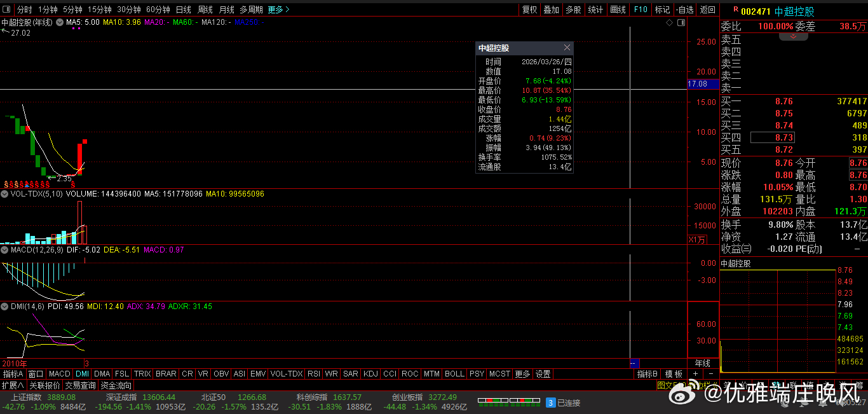This screenshot has width=868, height=414.
Task: Click the plus zoom-in button
Action: click(x=695, y=374)
